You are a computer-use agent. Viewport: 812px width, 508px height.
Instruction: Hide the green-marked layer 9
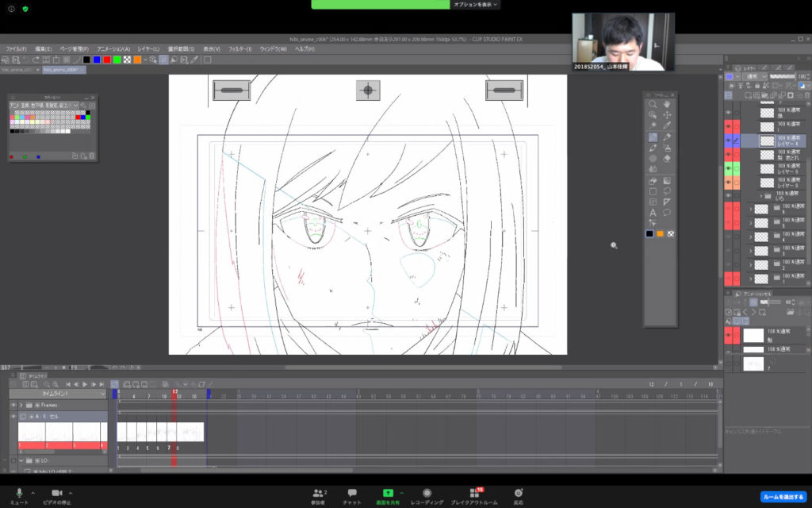pyautogui.click(x=728, y=168)
